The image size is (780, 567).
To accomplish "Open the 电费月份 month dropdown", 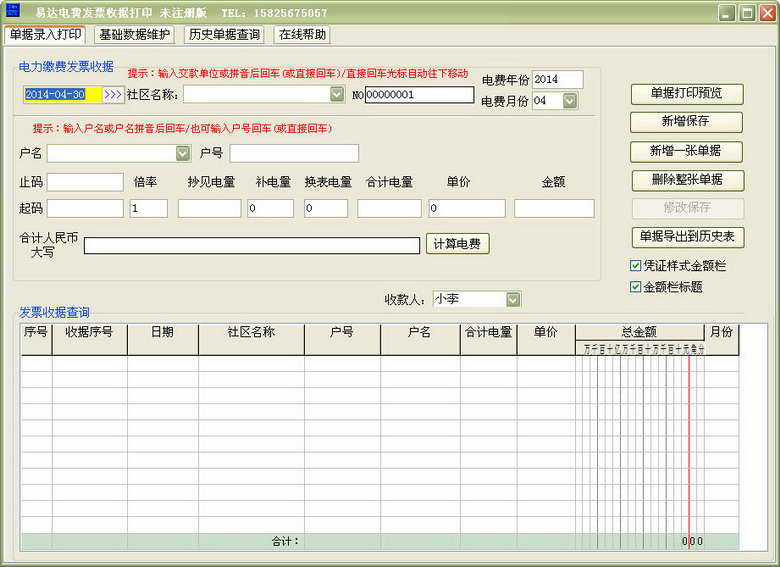I will click(x=569, y=101).
